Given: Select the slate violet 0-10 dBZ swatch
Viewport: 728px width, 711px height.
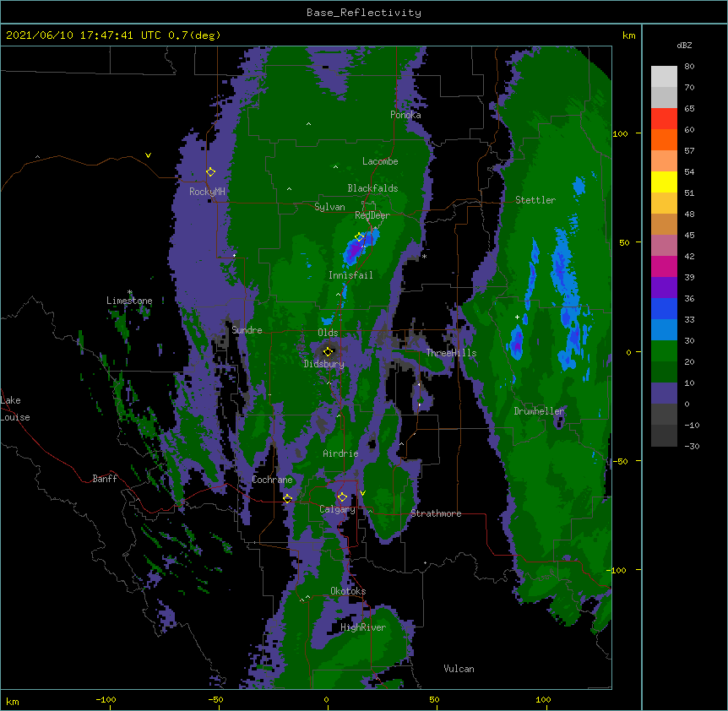Looking at the screenshot, I should click(664, 393).
